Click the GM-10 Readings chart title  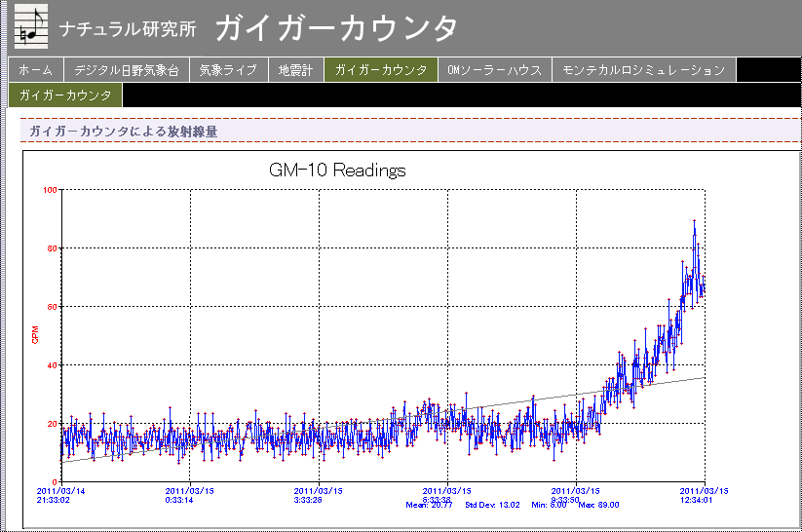(x=337, y=170)
